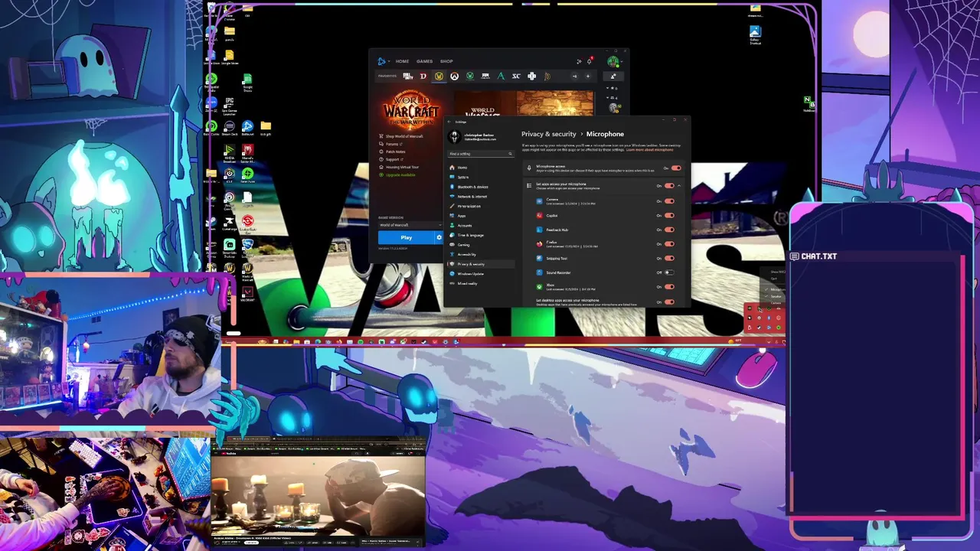The image size is (980, 551).
Task: Select WoW Classic green favorites icon
Action: (470, 77)
